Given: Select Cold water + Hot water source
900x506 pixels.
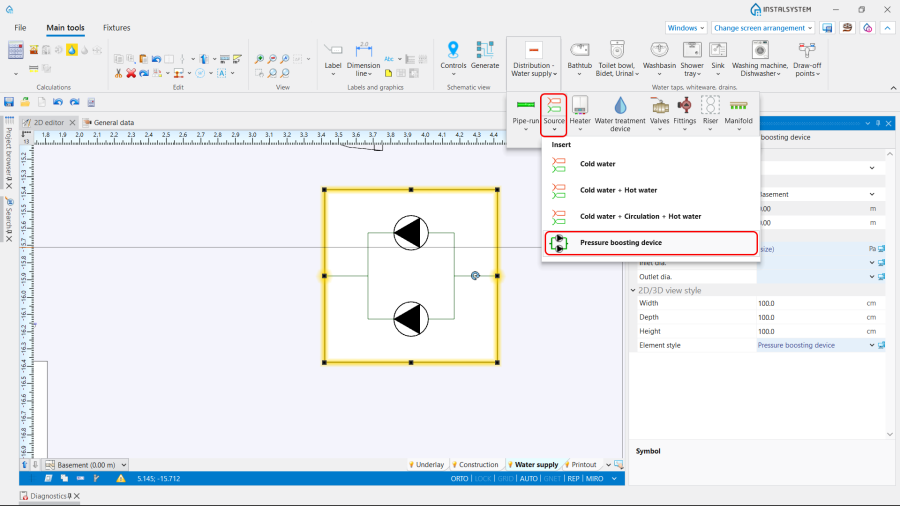Looking at the screenshot, I should pos(618,190).
